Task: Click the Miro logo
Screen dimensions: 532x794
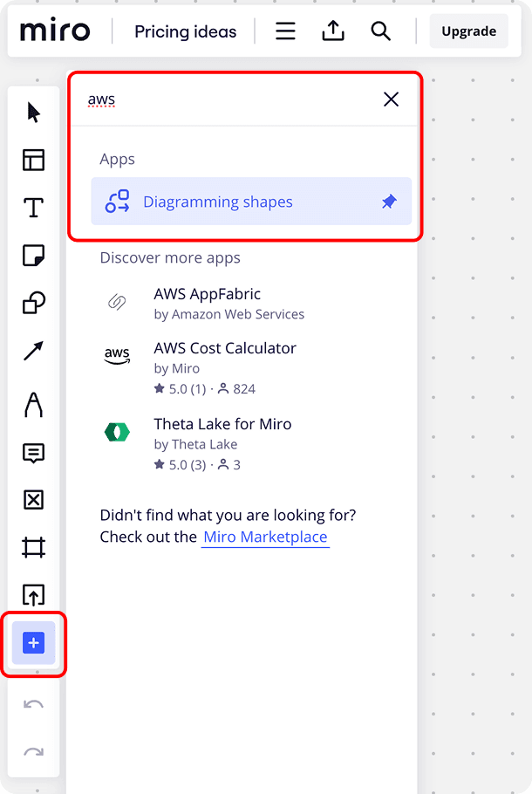Action: click(x=55, y=31)
